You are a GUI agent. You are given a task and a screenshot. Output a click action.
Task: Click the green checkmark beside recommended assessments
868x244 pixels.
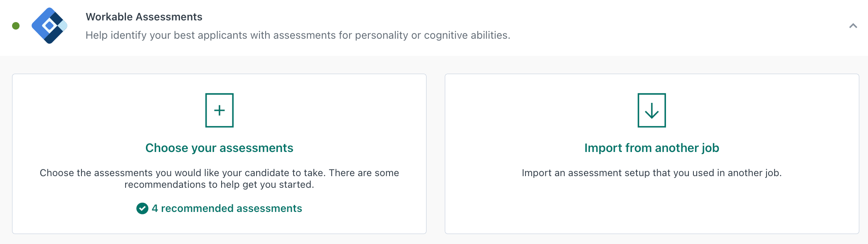tap(143, 208)
